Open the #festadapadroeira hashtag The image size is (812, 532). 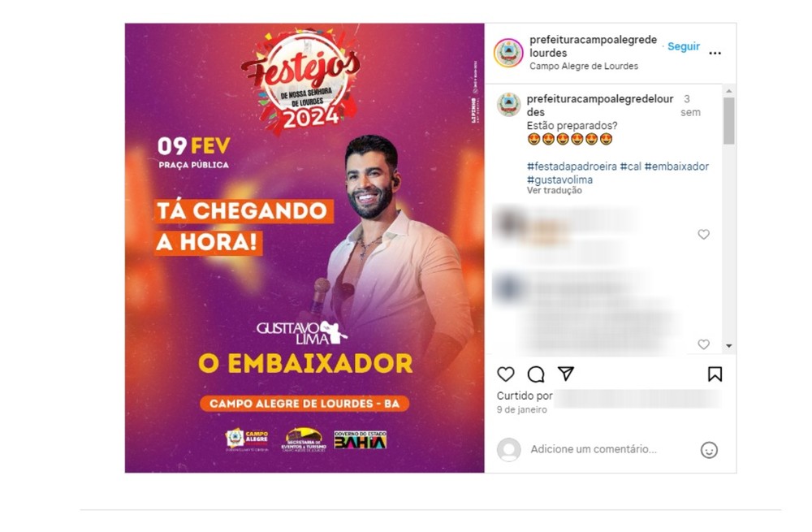(572, 167)
